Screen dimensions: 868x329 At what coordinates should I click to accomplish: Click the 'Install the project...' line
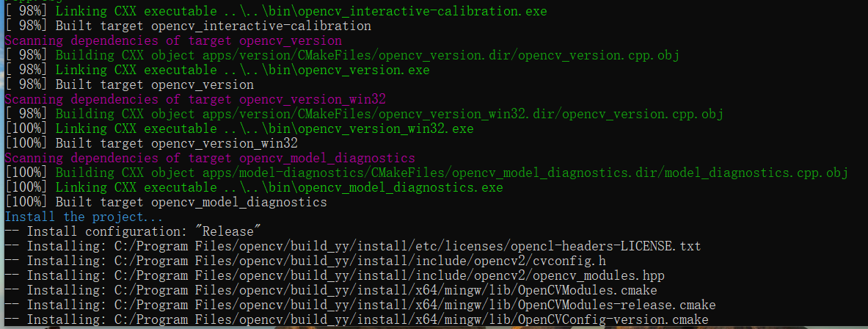click(x=84, y=217)
